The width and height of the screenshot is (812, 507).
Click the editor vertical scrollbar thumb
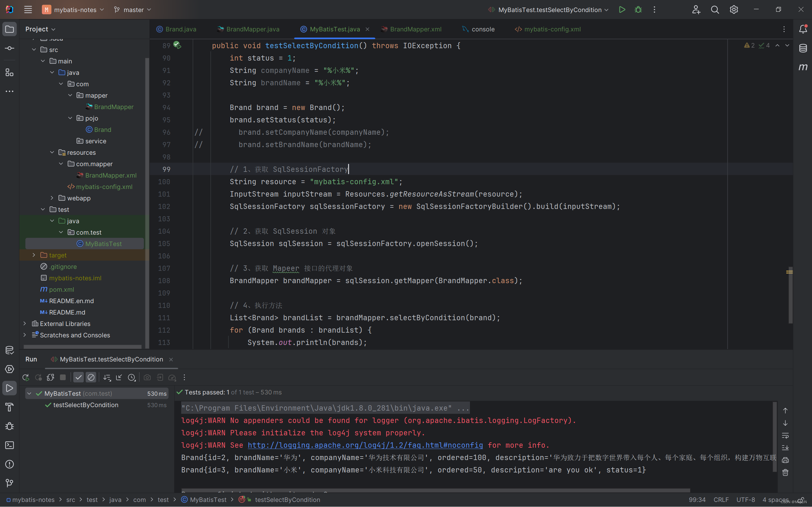point(790,295)
